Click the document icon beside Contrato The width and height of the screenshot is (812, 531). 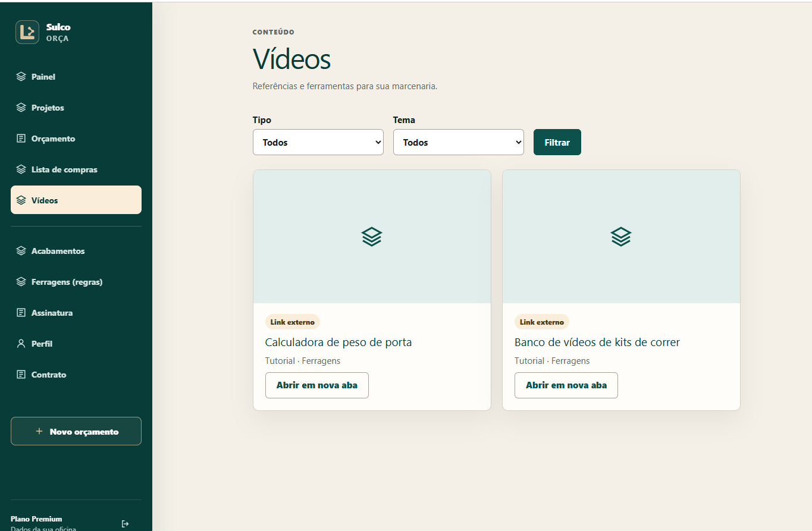coord(21,375)
